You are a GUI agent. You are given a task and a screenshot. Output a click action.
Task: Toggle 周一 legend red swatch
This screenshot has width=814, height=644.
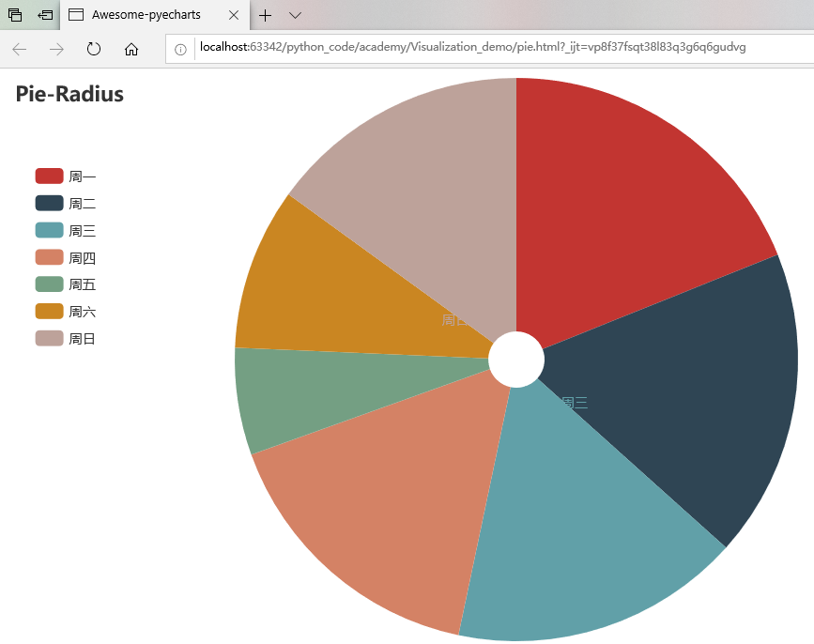(x=50, y=176)
